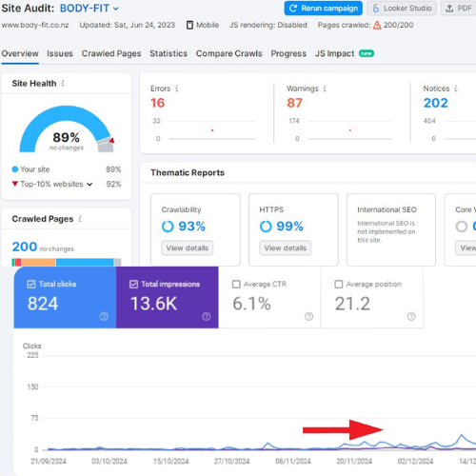View details for HTTPS report
This screenshot has width=476, height=476.
coord(286,248)
